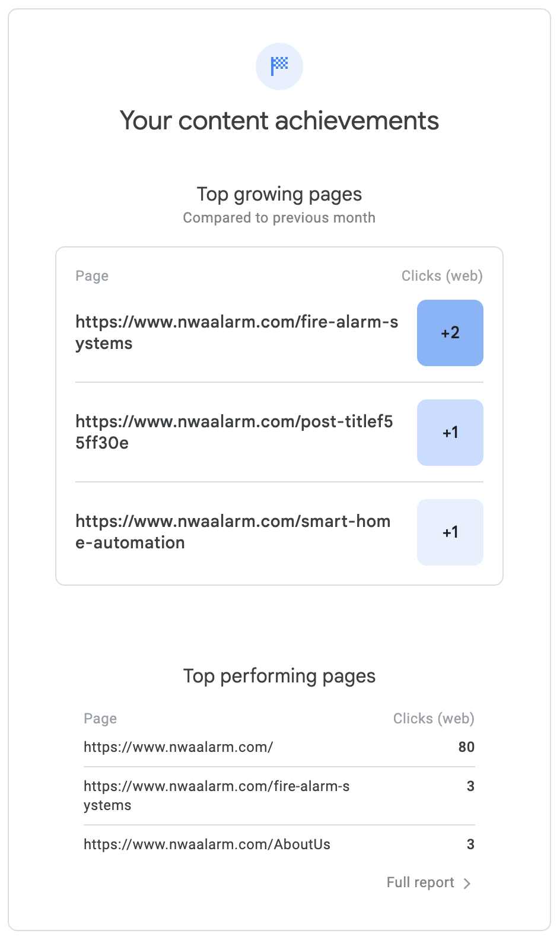The height and width of the screenshot is (940, 560).
Task: Click the Compared to previous month subtitle
Action: point(279,218)
